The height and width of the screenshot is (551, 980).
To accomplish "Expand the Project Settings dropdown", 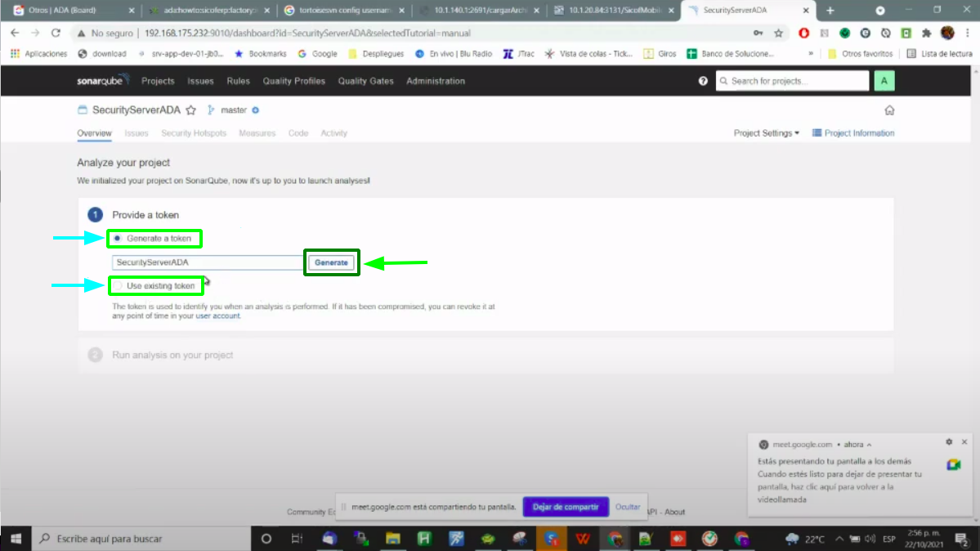I will point(766,133).
